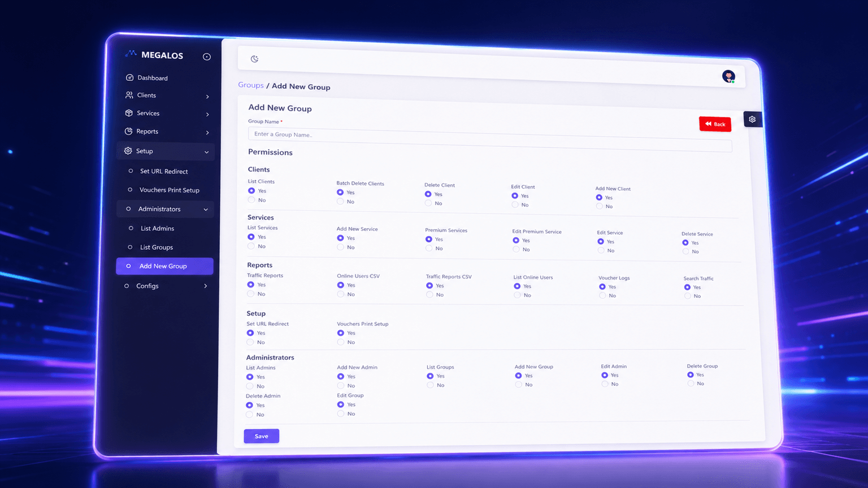868x488 pixels.
Task: Click the Reports pie chart icon
Action: pyautogui.click(x=128, y=131)
